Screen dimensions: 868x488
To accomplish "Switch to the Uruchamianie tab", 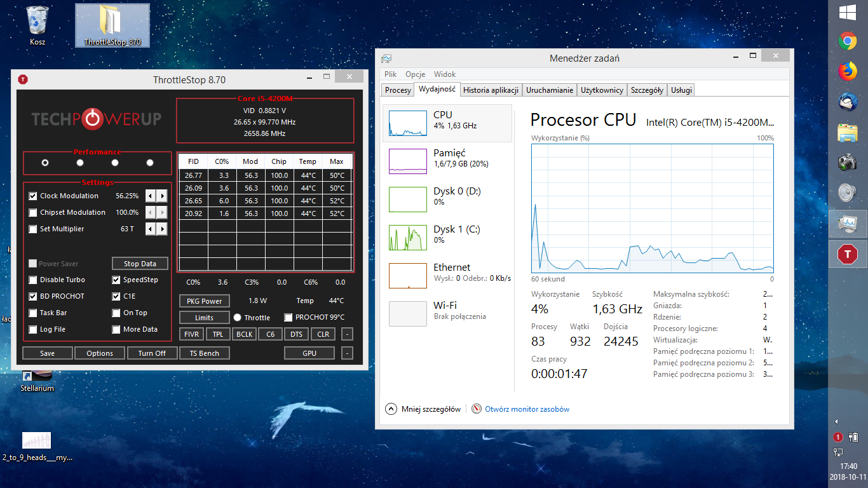I will click(x=550, y=90).
